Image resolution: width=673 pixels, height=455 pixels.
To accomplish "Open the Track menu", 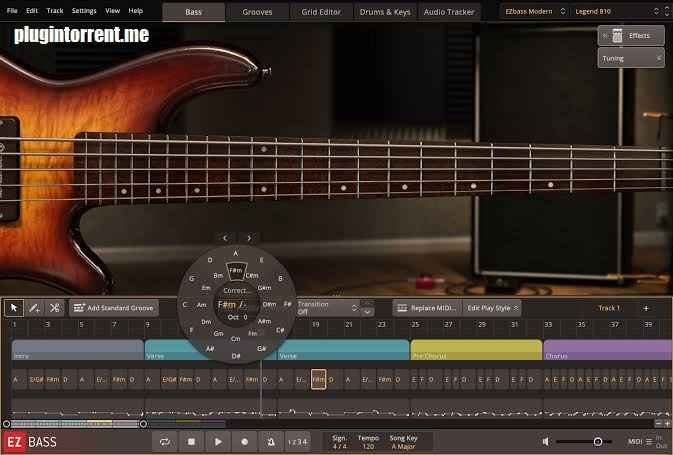I will point(55,11).
